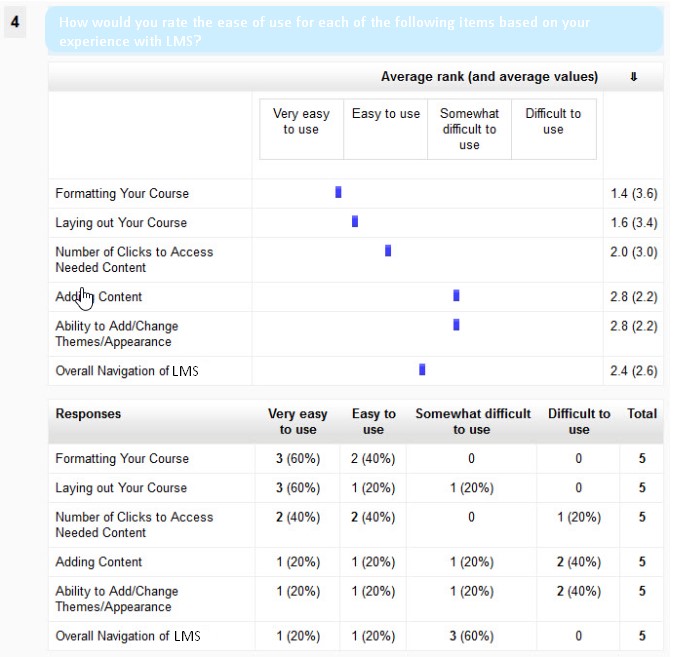The image size is (675, 657).
Task: Select the blue marker for Laying out Your Course
Action: coord(355,221)
